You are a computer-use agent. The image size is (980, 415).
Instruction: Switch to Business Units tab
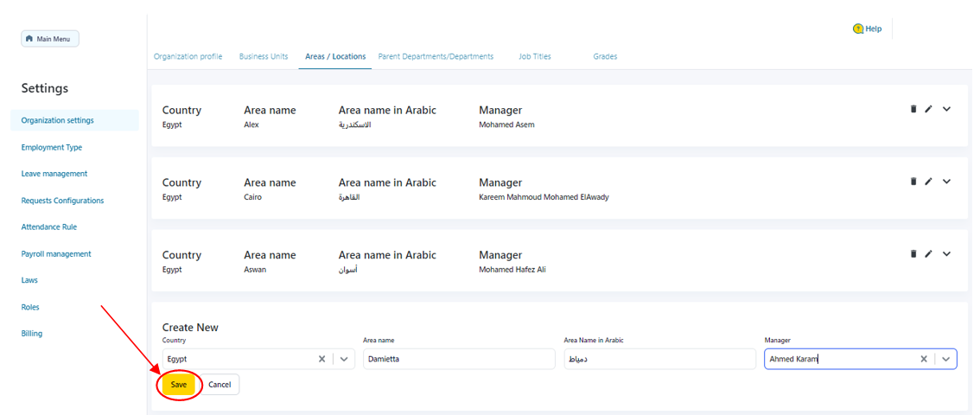click(264, 56)
